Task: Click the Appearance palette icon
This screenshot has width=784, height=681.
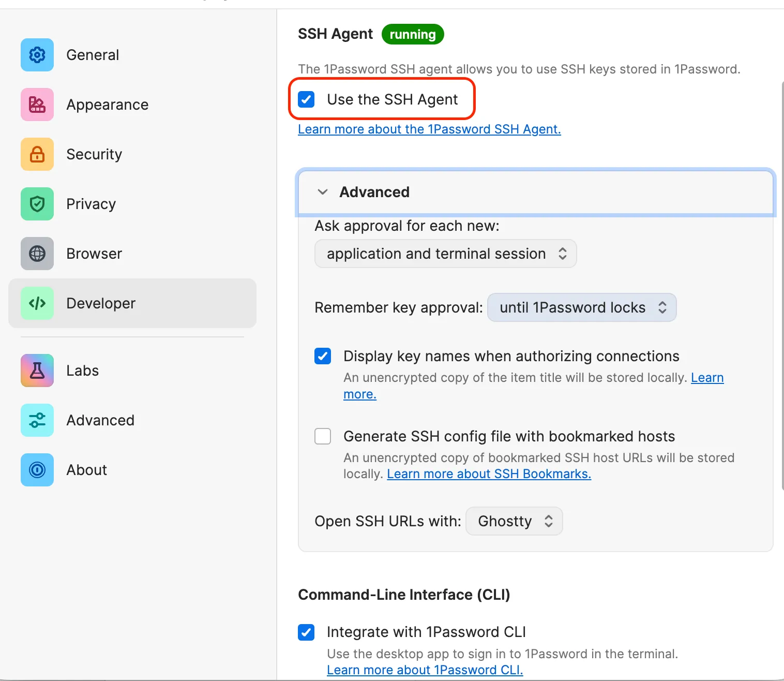Action: (x=37, y=105)
